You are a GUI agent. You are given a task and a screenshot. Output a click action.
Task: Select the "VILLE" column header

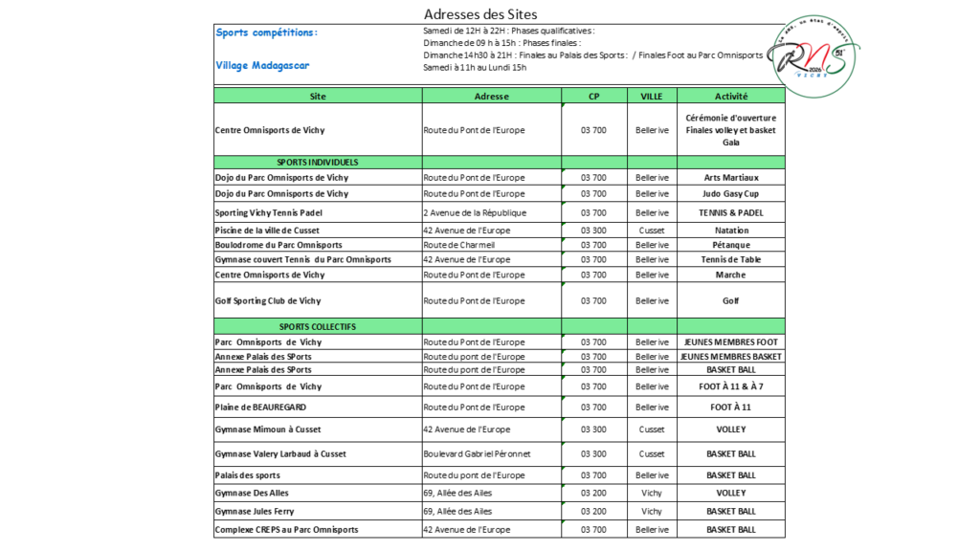click(x=651, y=96)
